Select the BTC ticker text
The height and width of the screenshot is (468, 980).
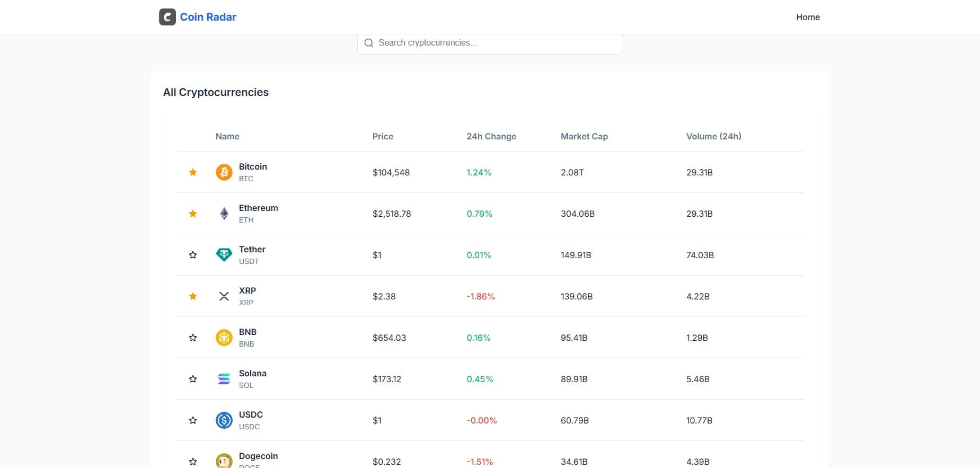pyautogui.click(x=246, y=179)
